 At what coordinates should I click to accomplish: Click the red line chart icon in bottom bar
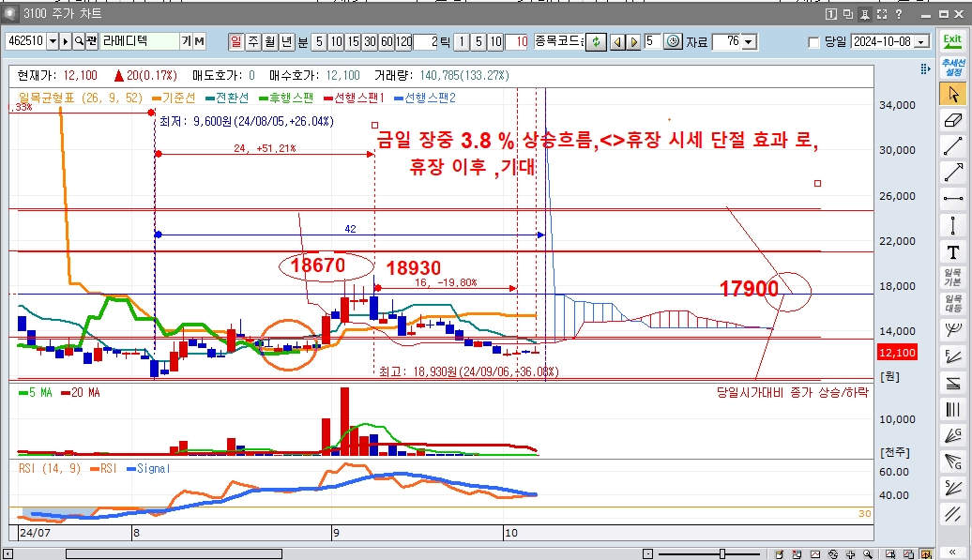[x=815, y=553]
